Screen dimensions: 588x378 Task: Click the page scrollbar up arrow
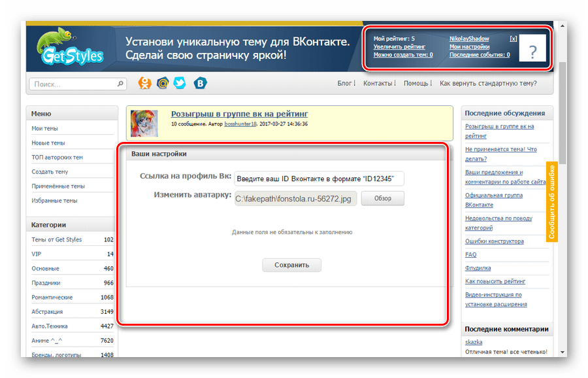(562, 26)
